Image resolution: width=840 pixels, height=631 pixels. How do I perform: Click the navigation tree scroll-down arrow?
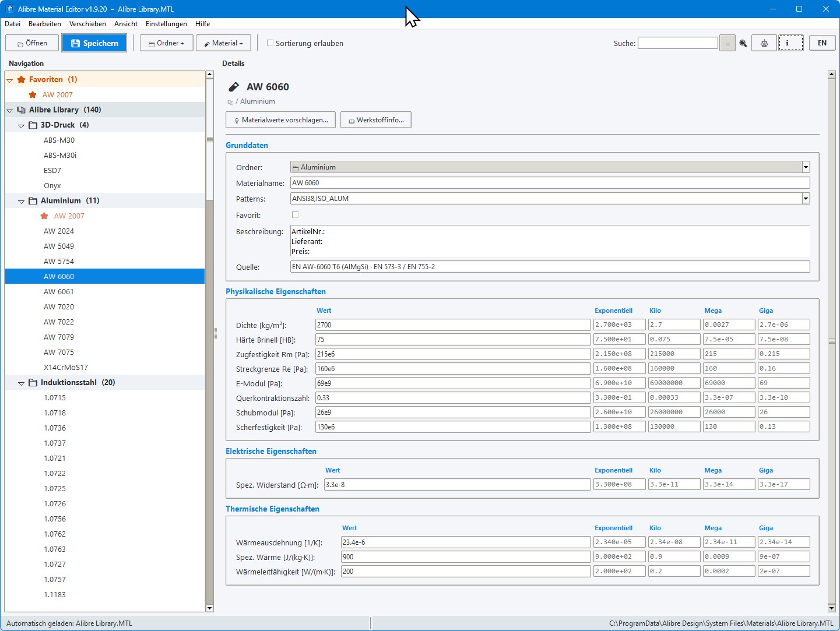[210, 608]
